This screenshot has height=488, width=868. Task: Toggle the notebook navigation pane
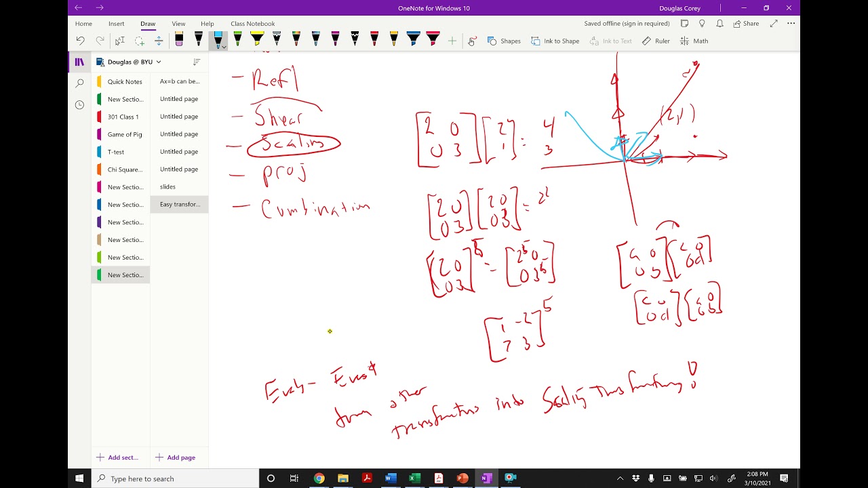[x=79, y=62]
